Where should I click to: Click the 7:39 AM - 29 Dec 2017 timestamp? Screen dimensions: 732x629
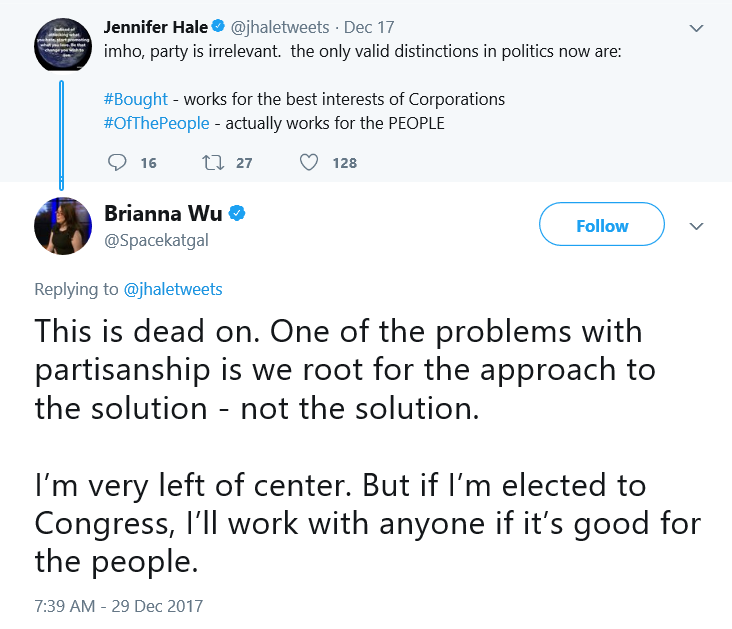click(x=119, y=606)
